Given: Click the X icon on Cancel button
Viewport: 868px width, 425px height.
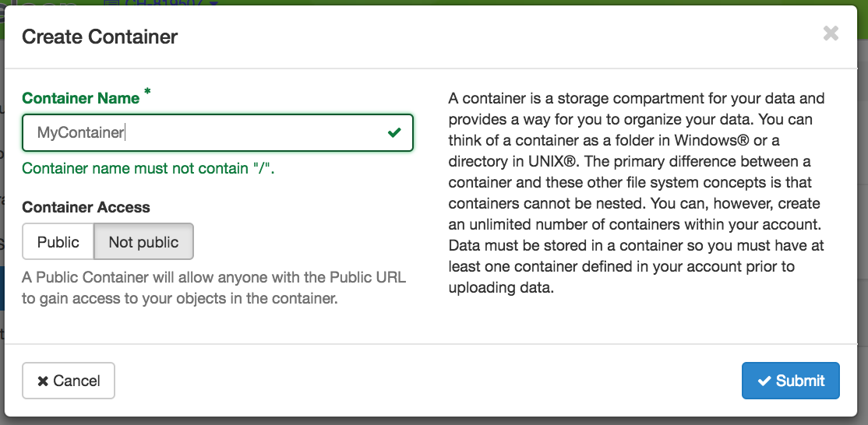Looking at the screenshot, I should 43,381.
